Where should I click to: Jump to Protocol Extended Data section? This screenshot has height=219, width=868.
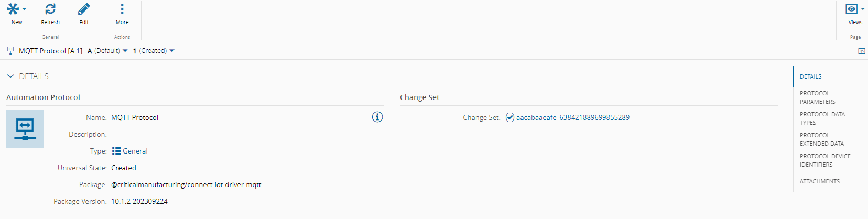(821, 139)
